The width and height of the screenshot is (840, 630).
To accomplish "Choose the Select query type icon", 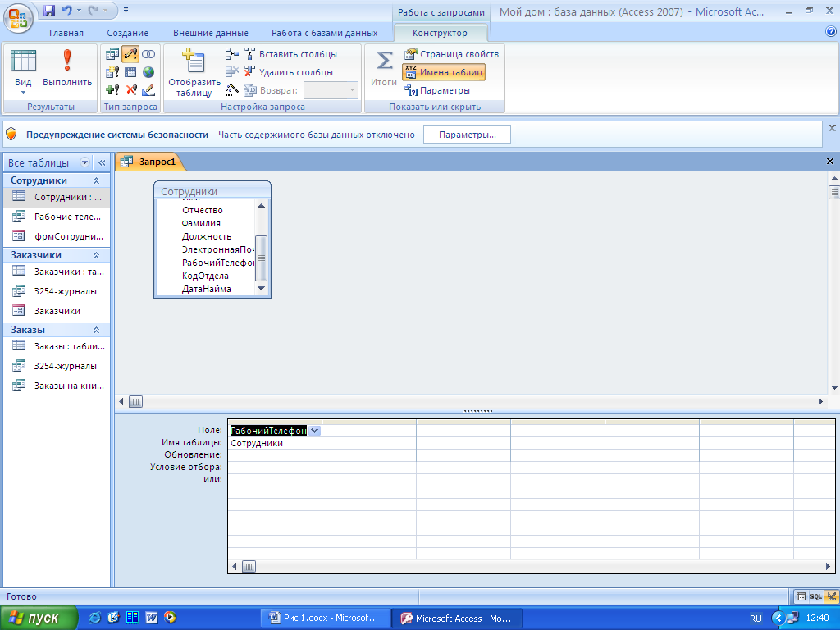I will tap(112, 54).
